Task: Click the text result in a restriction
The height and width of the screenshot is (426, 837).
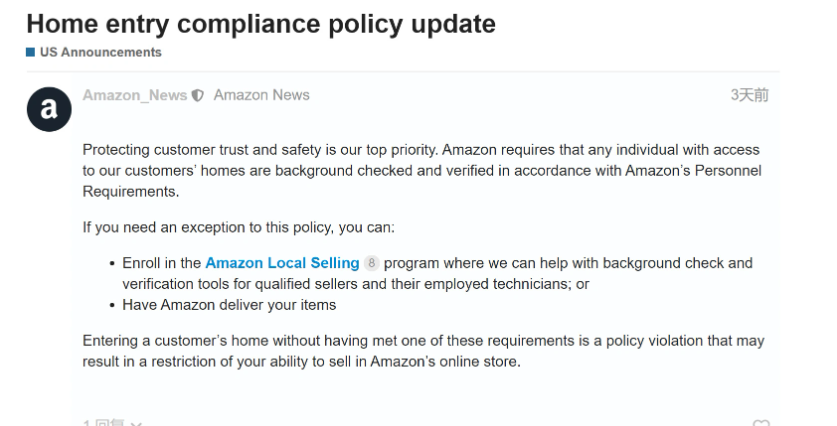Action: (149, 361)
